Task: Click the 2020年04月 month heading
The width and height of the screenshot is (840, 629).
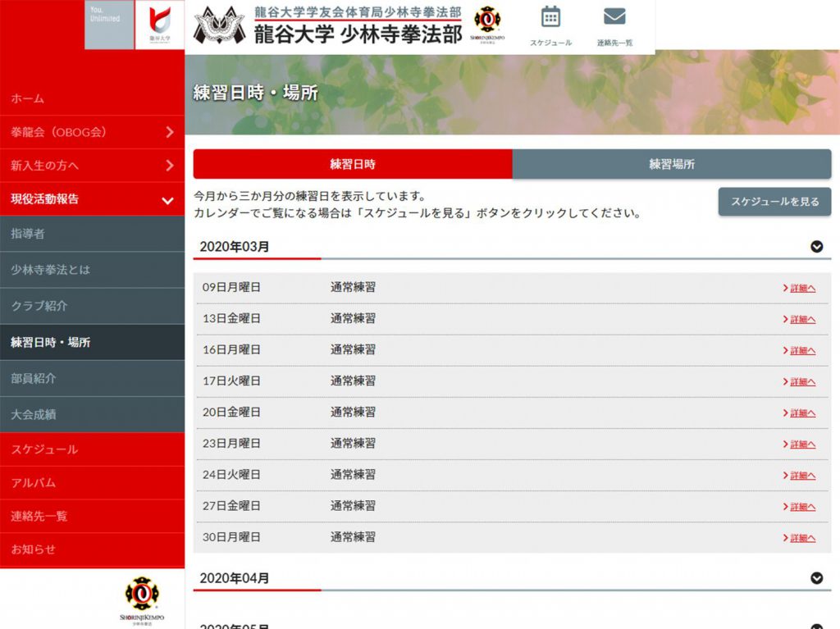Action: click(x=234, y=578)
